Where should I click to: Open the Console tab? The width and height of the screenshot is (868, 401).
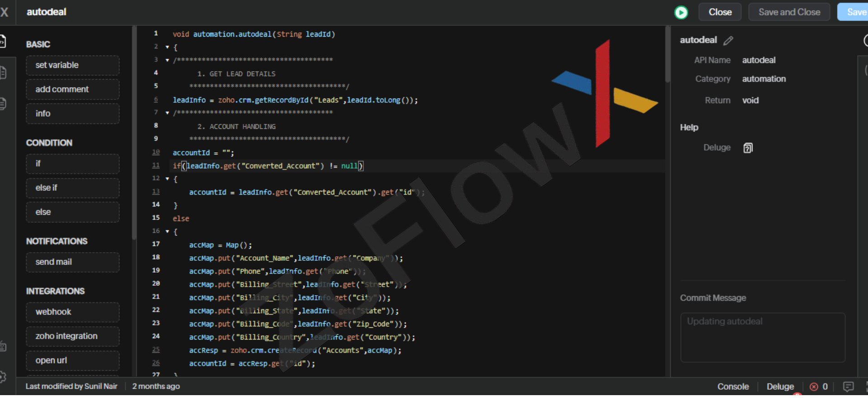click(733, 387)
